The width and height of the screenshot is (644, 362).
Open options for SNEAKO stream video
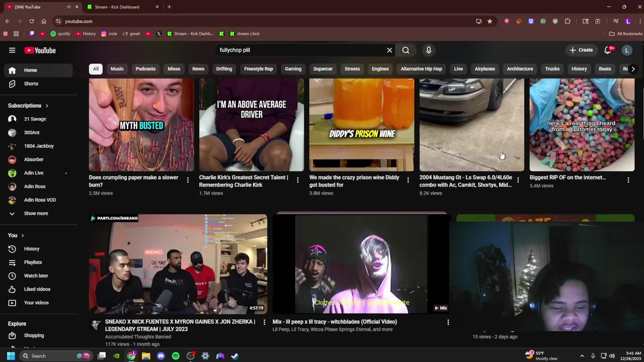coord(264,322)
